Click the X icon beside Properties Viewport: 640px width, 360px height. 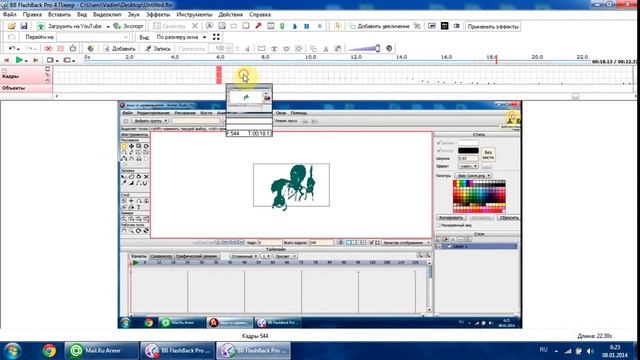(195, 26)
